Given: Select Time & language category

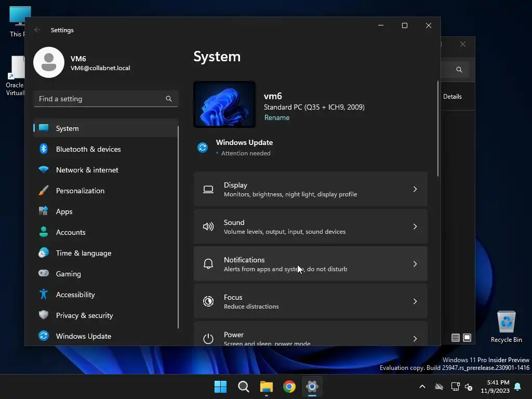Looking at the screenshot, I should (x=105, y=253).
